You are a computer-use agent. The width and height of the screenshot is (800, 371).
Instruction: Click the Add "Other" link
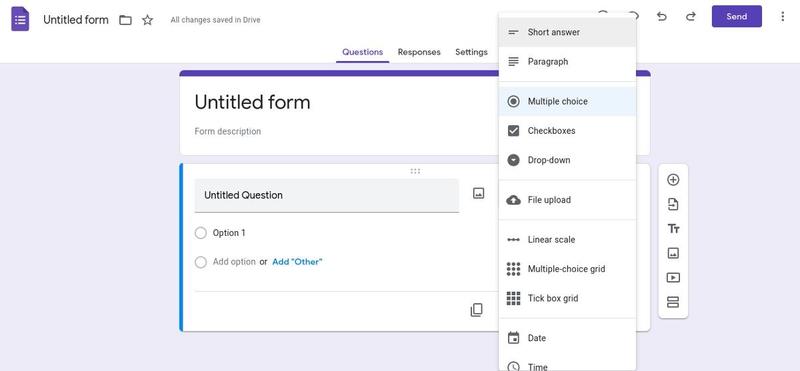point(297,262)
